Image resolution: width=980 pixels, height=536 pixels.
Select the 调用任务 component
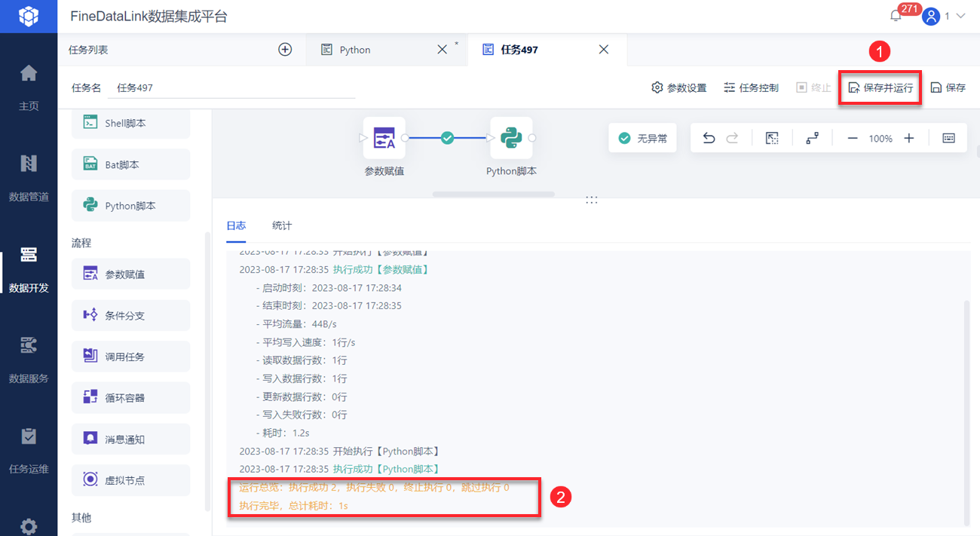point(130,356)
